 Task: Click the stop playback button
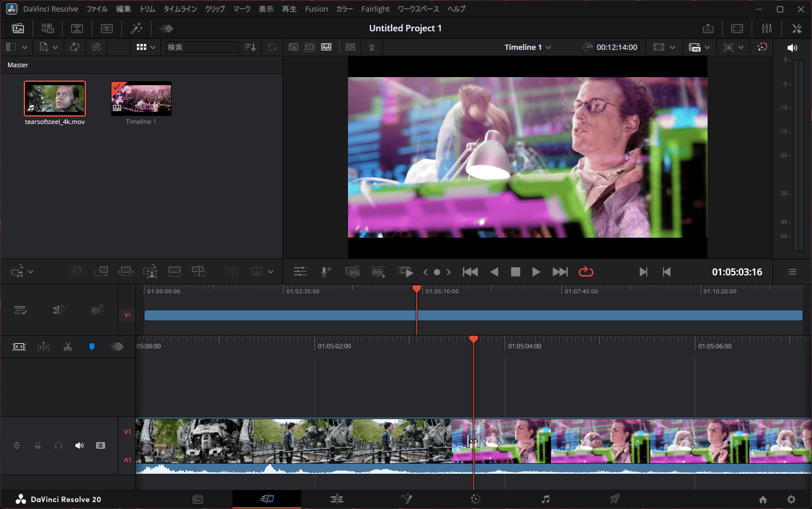click(x=515, y=272)
